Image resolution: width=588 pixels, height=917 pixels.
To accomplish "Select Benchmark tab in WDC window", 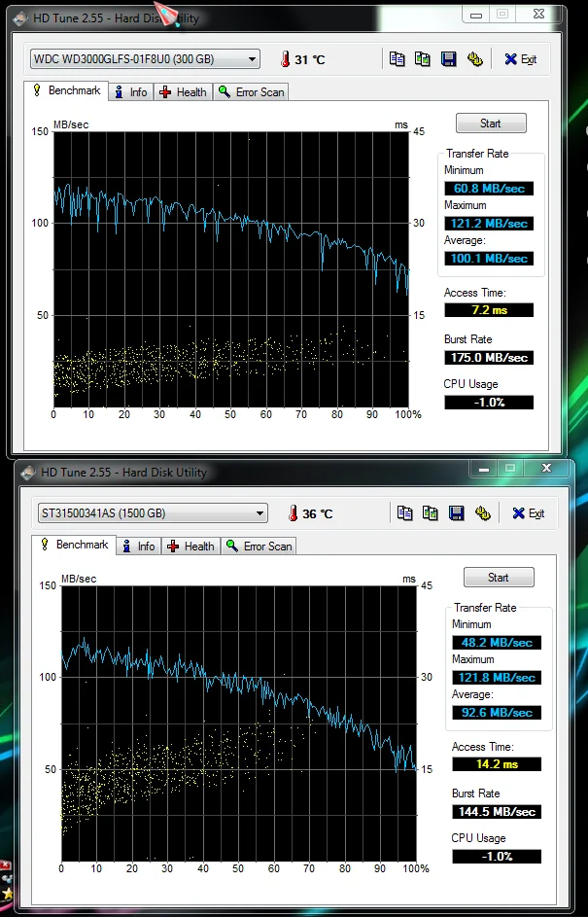I will [67, 90].
